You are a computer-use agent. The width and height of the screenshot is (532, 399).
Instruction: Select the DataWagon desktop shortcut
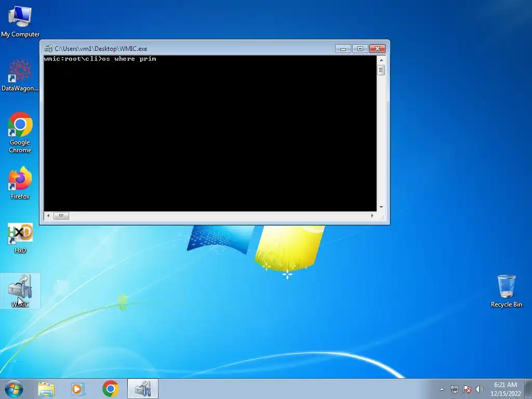(20, 76)
